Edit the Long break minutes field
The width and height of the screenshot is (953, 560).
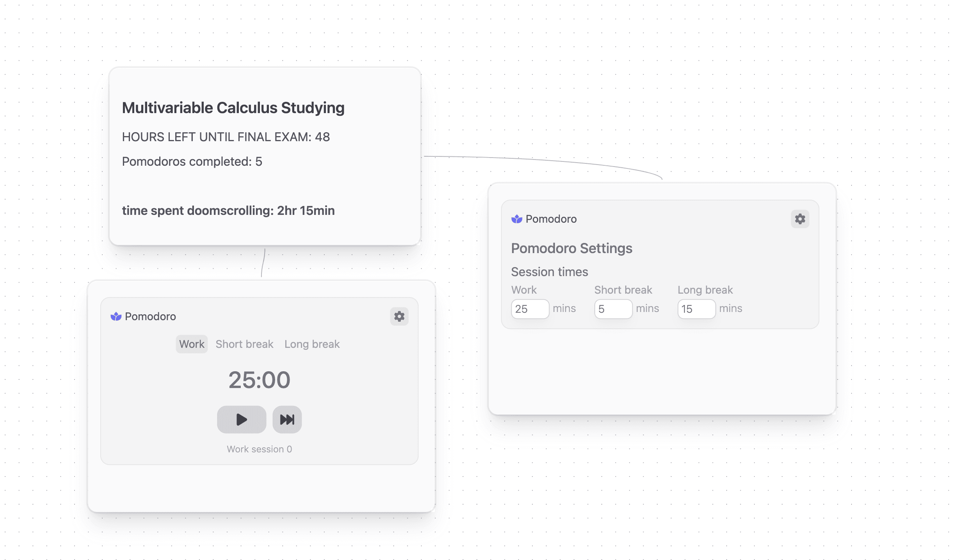(x=696, y=309)
